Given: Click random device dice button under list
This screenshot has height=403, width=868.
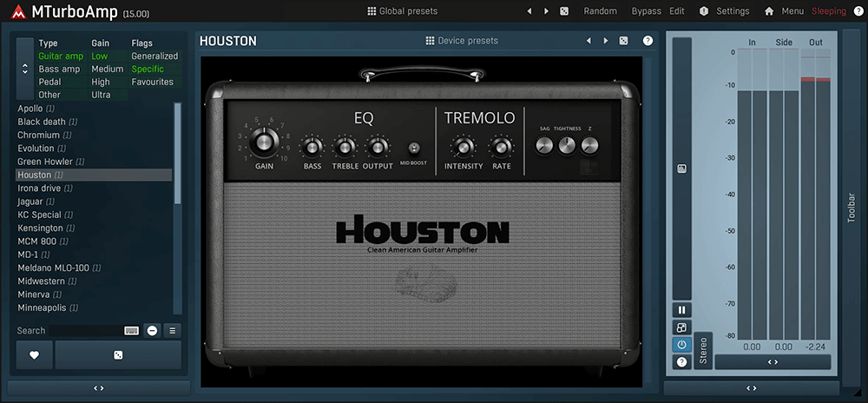Looking at the screenshot, I should pyautogui.click(x=118, y=355).
